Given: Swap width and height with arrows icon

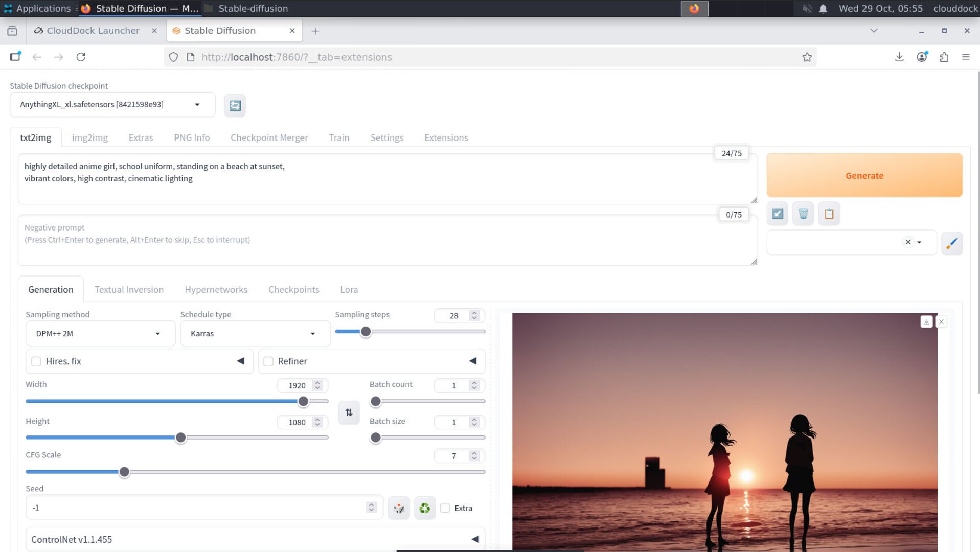Looking at the screenshot, I should click(x=349, y=412).
